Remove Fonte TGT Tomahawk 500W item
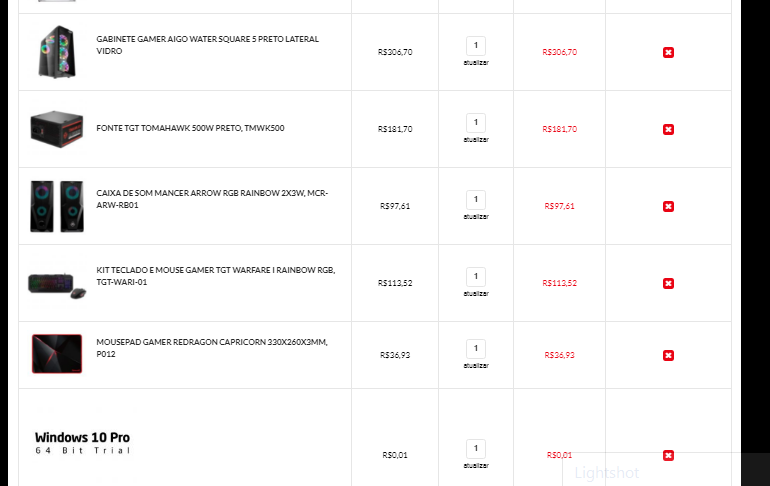 (668, 129)
